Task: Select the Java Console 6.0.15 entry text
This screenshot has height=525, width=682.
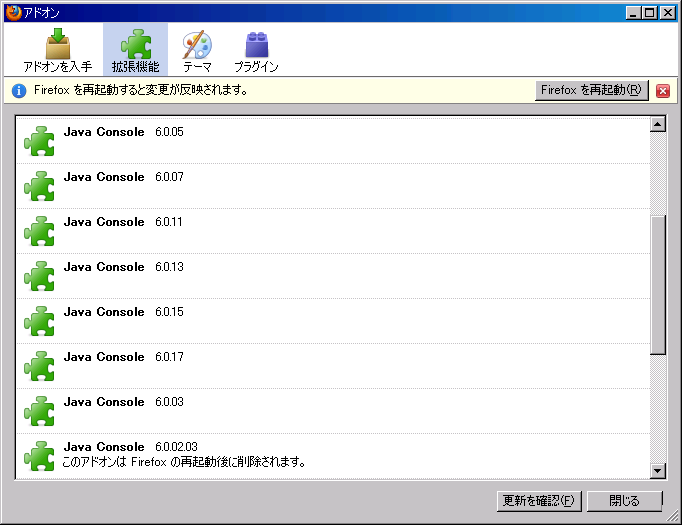Action: click(x=124, y=312)
